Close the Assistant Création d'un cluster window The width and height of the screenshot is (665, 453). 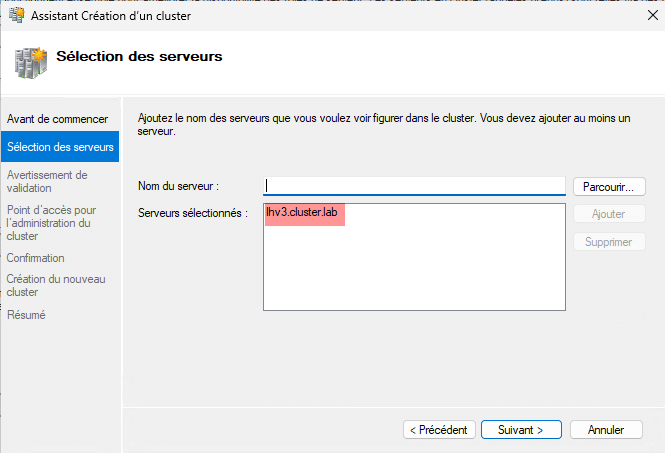tap(653, 15)
